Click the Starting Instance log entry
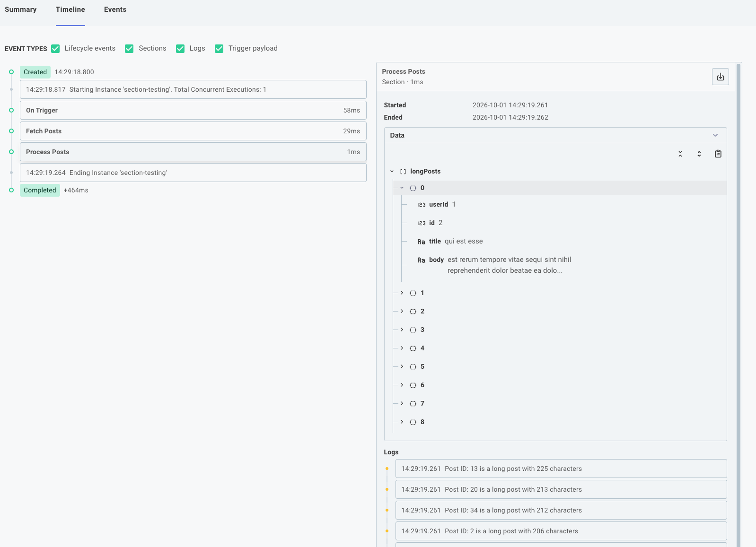This screenshot has width=756, height=547. (193, 89)
